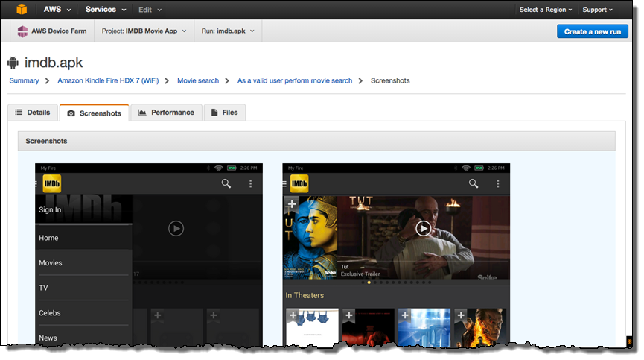Click the Android robot icon beside imdb.apk
Viewport: 644px width, 360px height.
point(13,62)
